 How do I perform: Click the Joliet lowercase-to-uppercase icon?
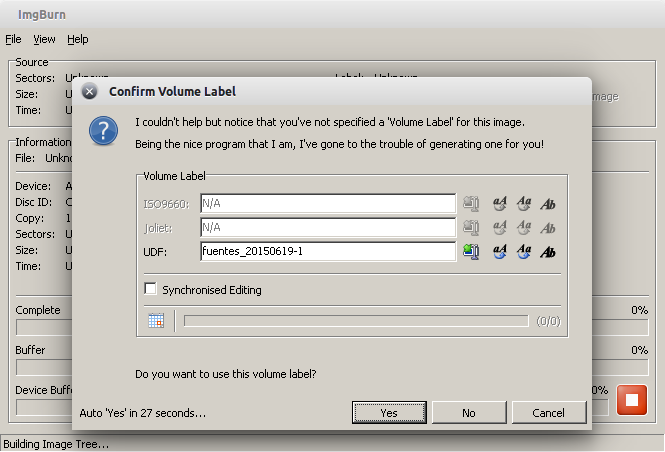pos(500,228)
